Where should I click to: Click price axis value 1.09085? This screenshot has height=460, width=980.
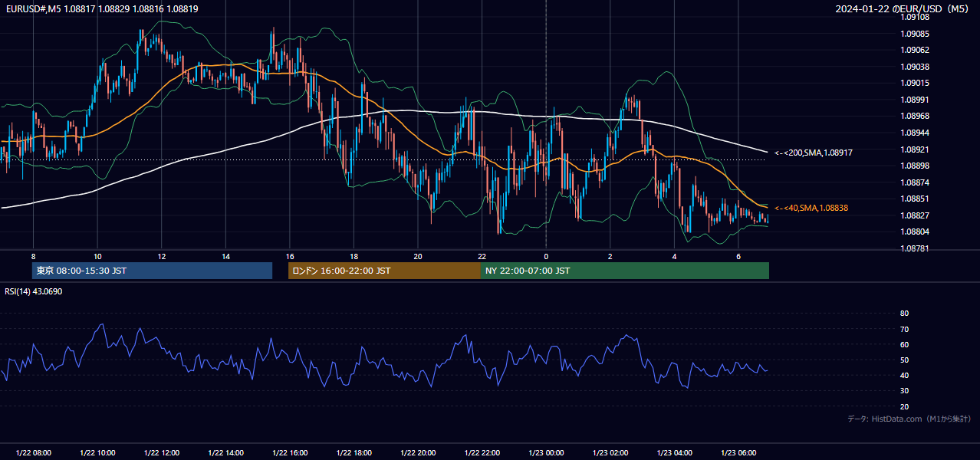[x=914, y=34]
